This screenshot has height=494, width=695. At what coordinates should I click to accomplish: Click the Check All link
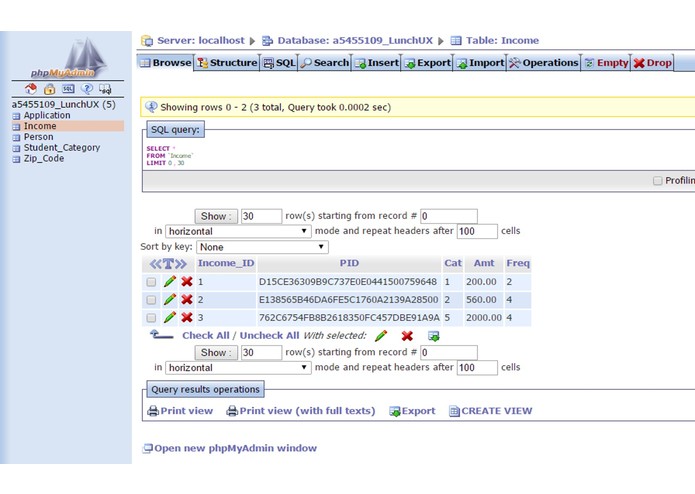[206, 335]
